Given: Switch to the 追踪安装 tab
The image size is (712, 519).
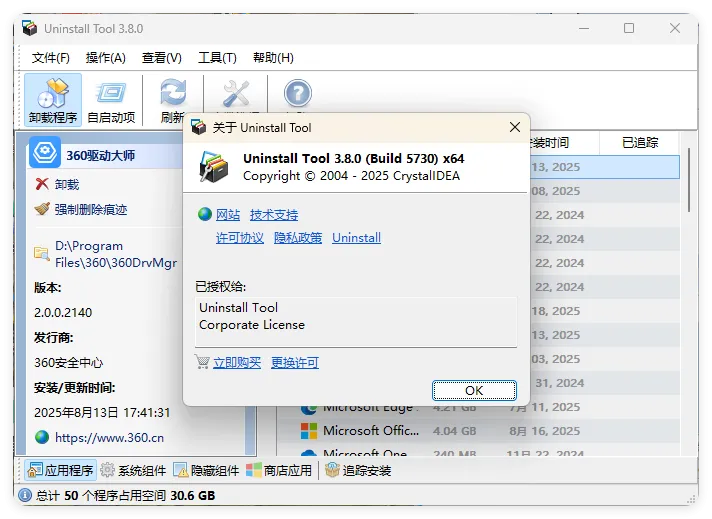Looking at the screenshot, I should click(x=358, y=470).
